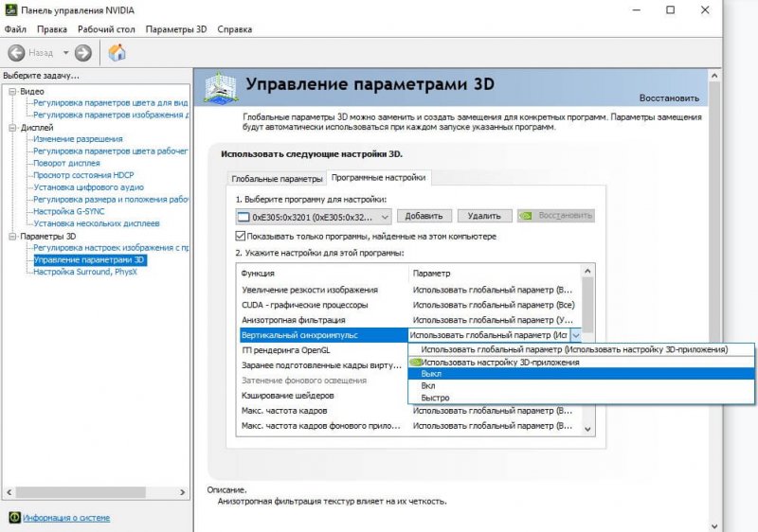The height and width of the screenshot is (532, 758).
Task: Toggle the vertical sync value dropdown arrow
Action: click(576, 335)
